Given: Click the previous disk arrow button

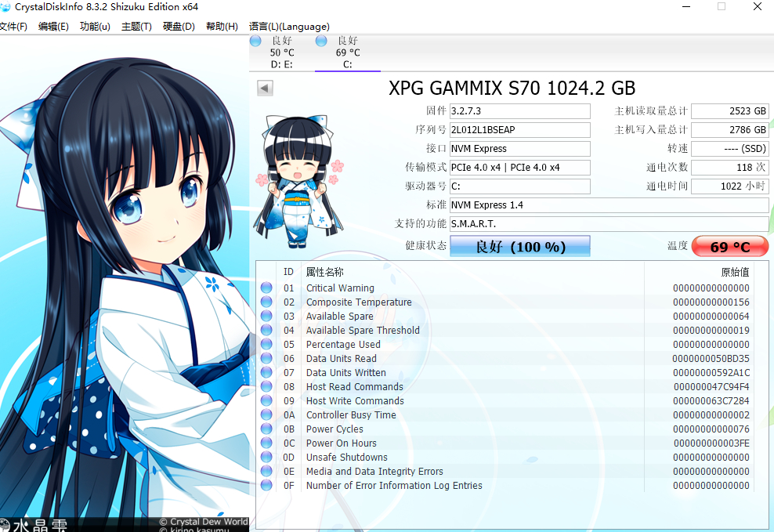Looking at the screenshot, I should pyautogui.click(x=265, y=89).
